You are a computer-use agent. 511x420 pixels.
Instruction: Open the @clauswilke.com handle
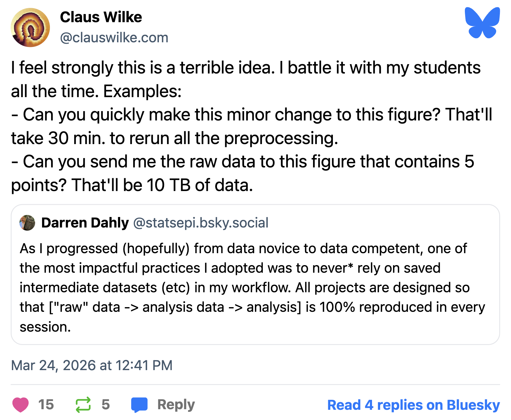pos(114,38)
